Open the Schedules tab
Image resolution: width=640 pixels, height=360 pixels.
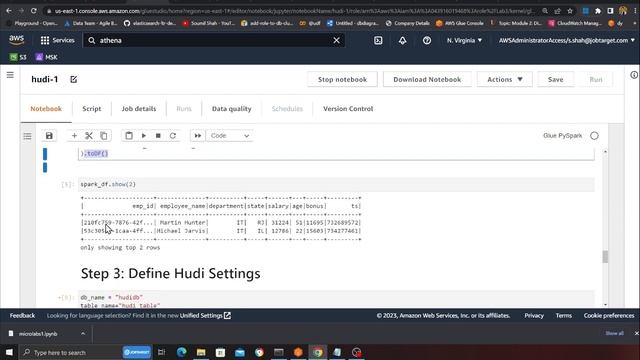(x=287, y=109)
